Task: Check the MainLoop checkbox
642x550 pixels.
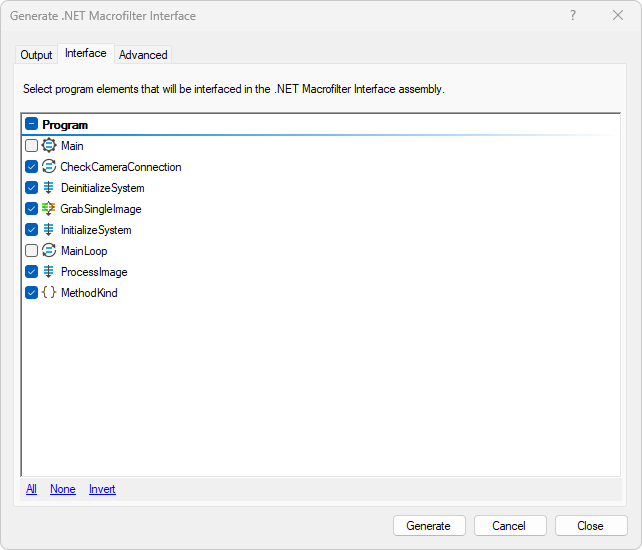Action: point(31,251)
